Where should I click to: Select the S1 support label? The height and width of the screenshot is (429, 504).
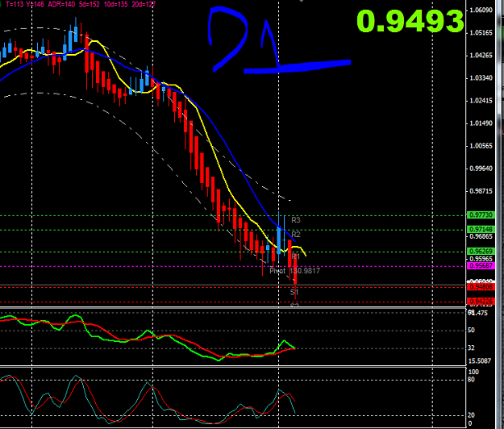click(x=294, y=292)
